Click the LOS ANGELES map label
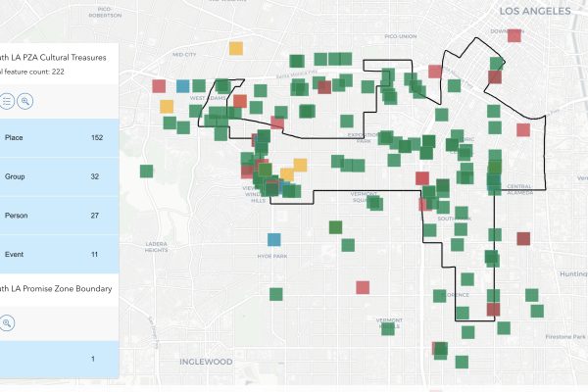Image resolution: width=588 pixels, height=392 pixels. pos(535,11)
